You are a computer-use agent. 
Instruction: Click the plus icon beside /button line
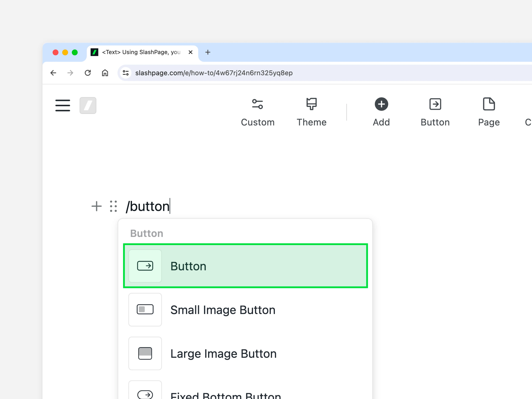96,206
